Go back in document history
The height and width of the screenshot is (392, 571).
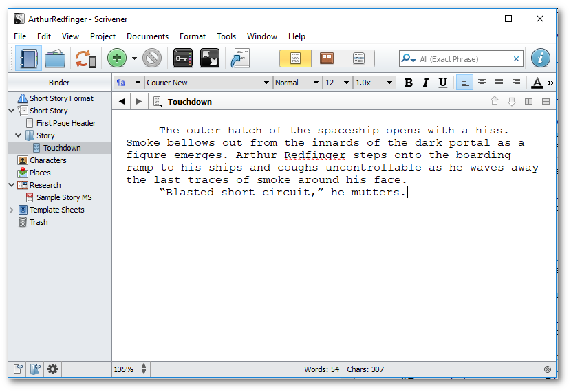122,102
